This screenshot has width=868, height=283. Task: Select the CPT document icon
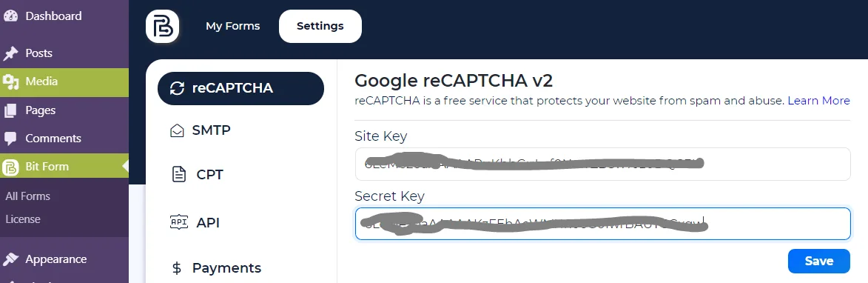click(x=178, y=174)
